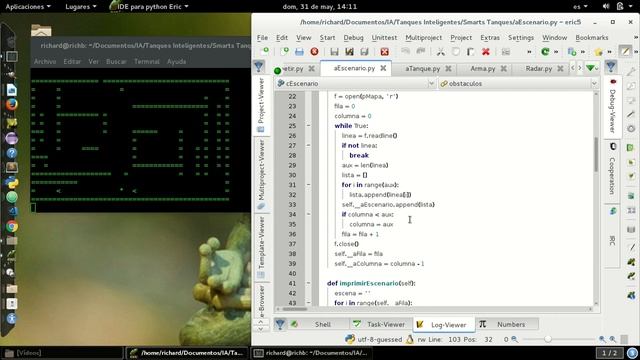
Task: Expand the Lugares system menu
Action: click(x=81, y=7)
